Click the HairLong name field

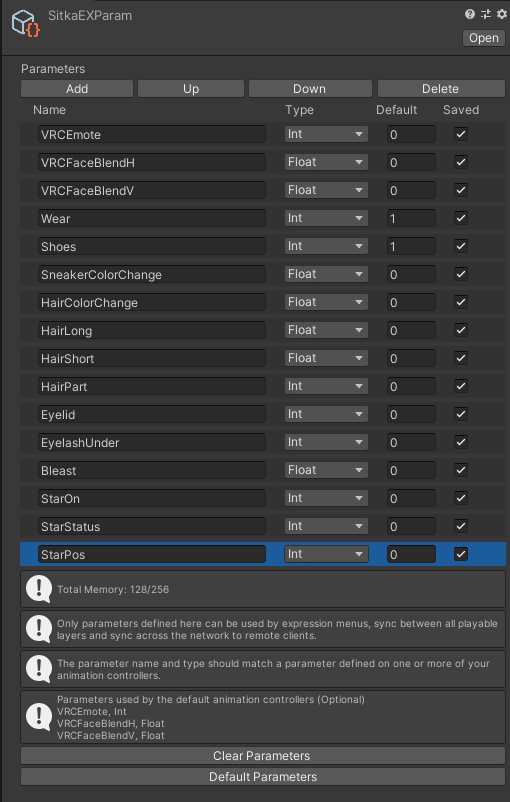click(152, 330)
